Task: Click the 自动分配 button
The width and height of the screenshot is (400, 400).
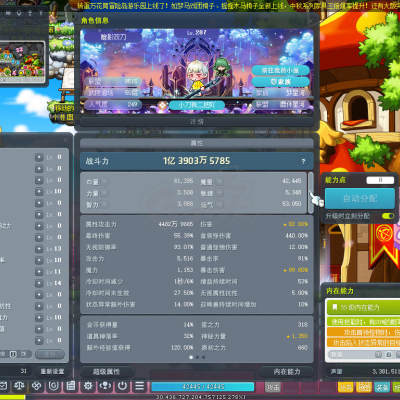Action: (x=360, y=199)
